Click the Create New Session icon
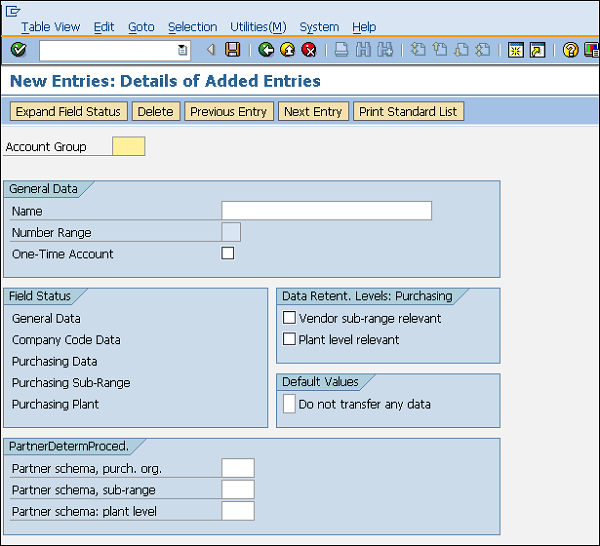600x546 pixels. (x=515, y=50)
